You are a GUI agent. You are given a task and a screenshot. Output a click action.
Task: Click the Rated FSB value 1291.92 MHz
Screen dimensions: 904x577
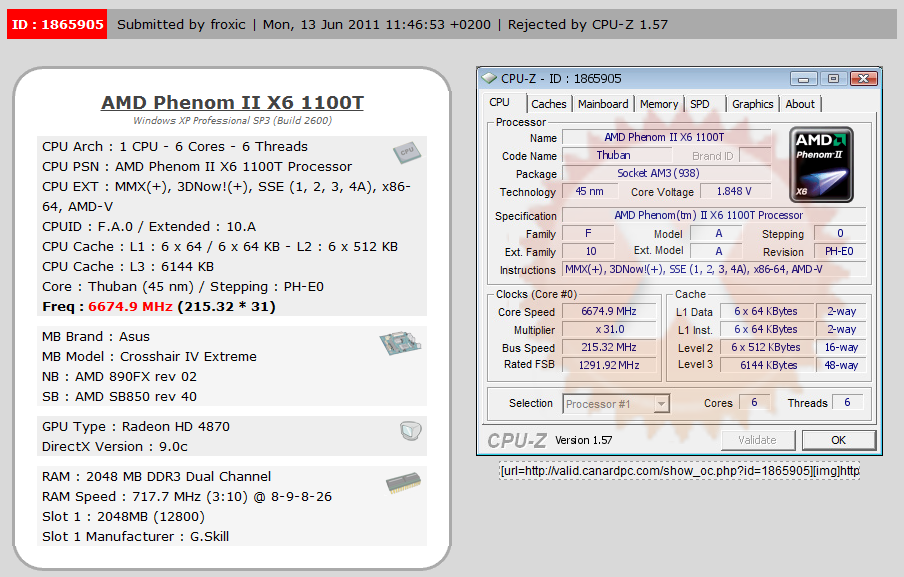pos(609,365)
